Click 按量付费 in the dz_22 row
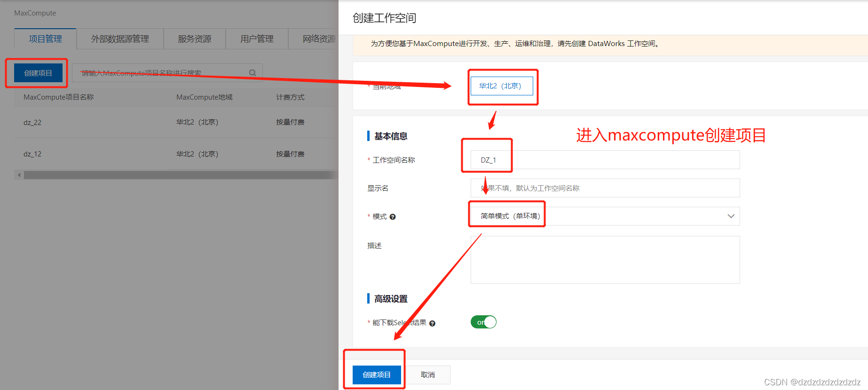Image resolution: width=868 pixels, height=390 pixels. click(290, 122)
